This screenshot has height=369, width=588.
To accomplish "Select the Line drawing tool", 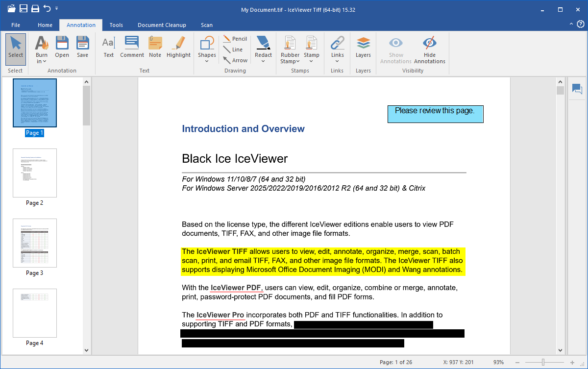I will pos(233,49).
